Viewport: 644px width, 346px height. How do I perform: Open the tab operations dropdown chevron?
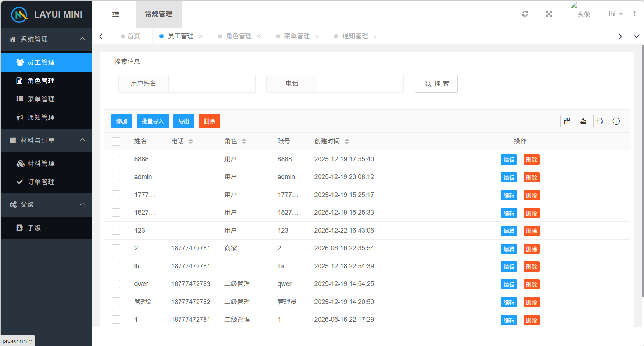click(636, 36)
